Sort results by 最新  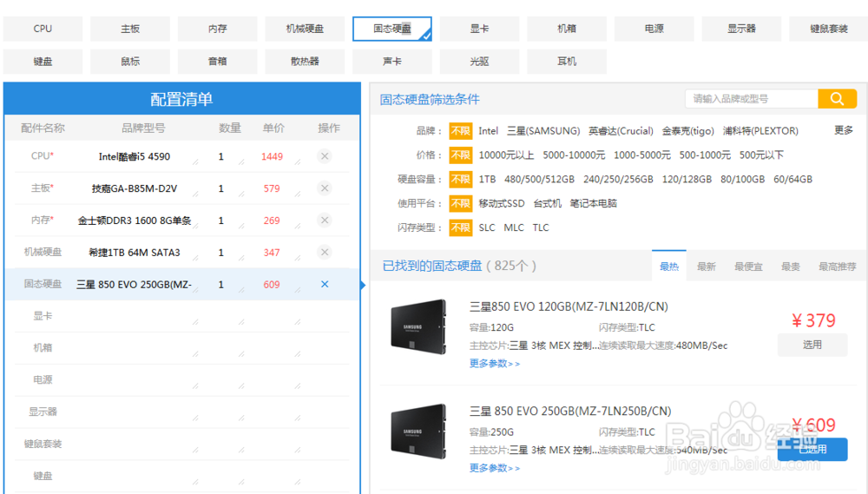[x=707, y=267]
